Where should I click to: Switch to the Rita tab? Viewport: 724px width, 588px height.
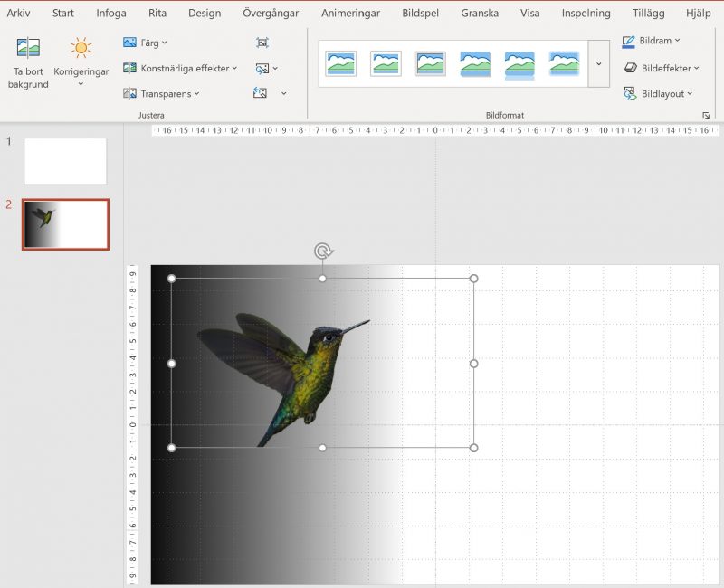(157, 13)
